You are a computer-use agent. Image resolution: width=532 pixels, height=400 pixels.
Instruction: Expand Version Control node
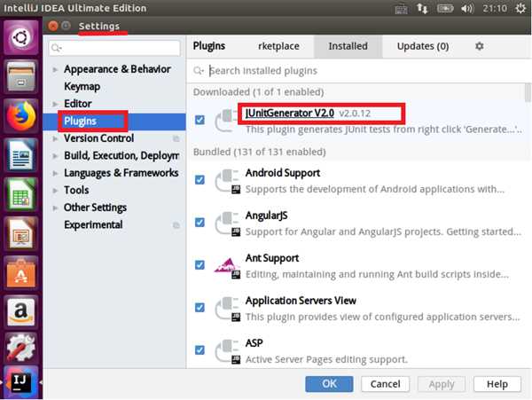point(55,138)
